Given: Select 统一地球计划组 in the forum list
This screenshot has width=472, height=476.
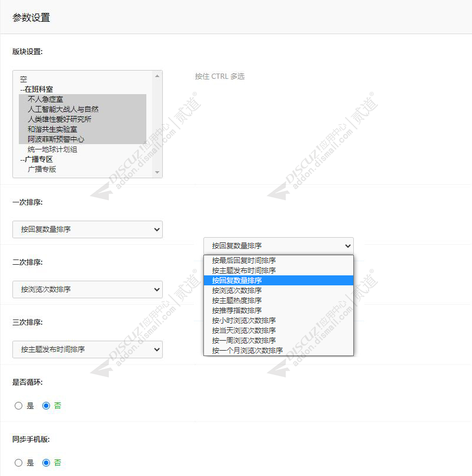Looking at the screenshot, I should coord(82,149).
